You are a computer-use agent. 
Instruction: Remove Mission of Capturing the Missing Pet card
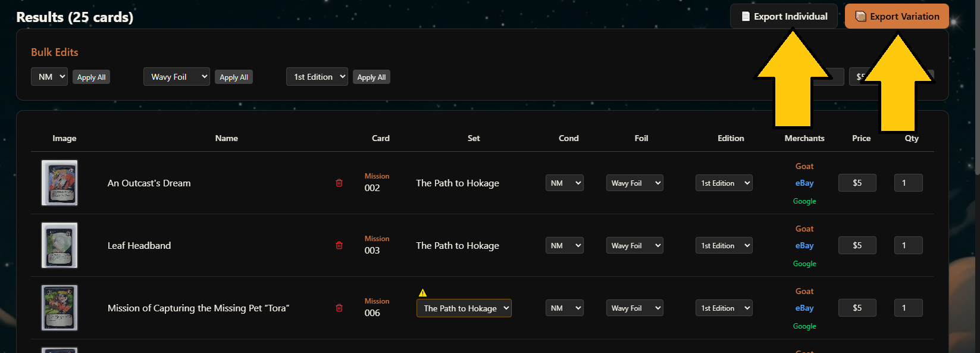point(339,308)
